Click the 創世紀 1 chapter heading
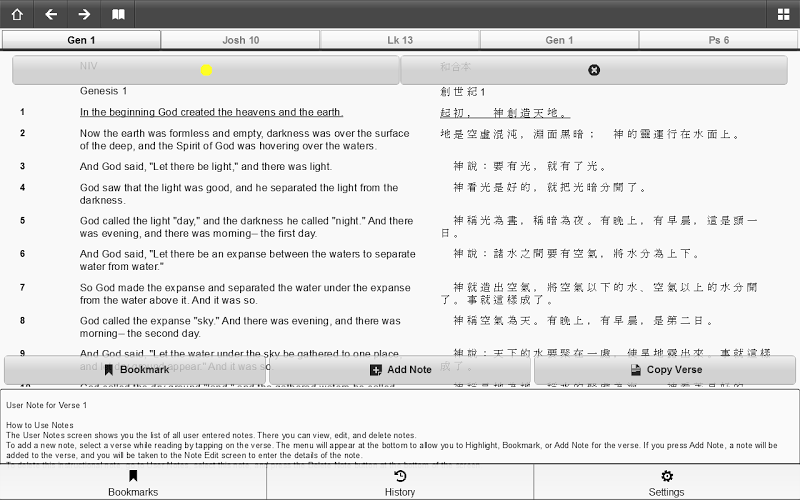800x500 pixels. pyautogui.click(x=462, y=92)
